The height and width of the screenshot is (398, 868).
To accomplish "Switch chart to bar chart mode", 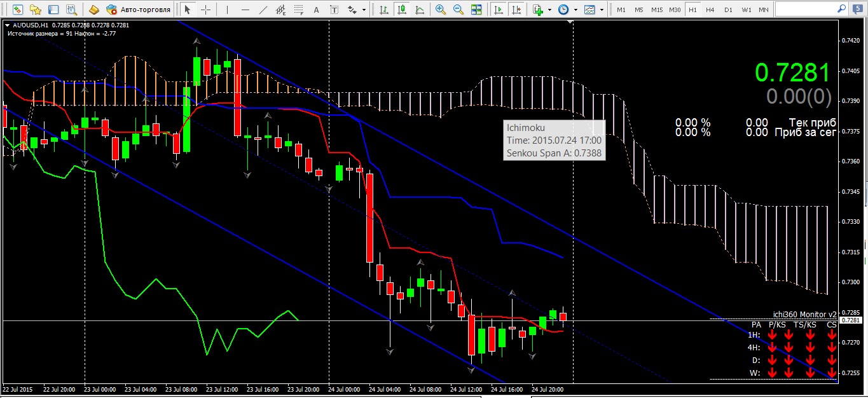I will tap(383, 10).
